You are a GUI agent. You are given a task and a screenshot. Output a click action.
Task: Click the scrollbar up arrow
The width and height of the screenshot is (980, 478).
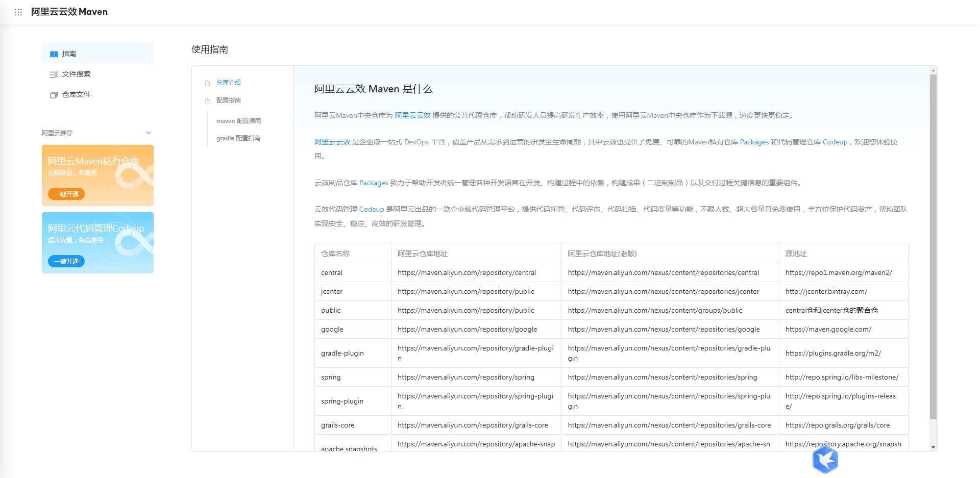pyautogui.click(x=933, y=70)
